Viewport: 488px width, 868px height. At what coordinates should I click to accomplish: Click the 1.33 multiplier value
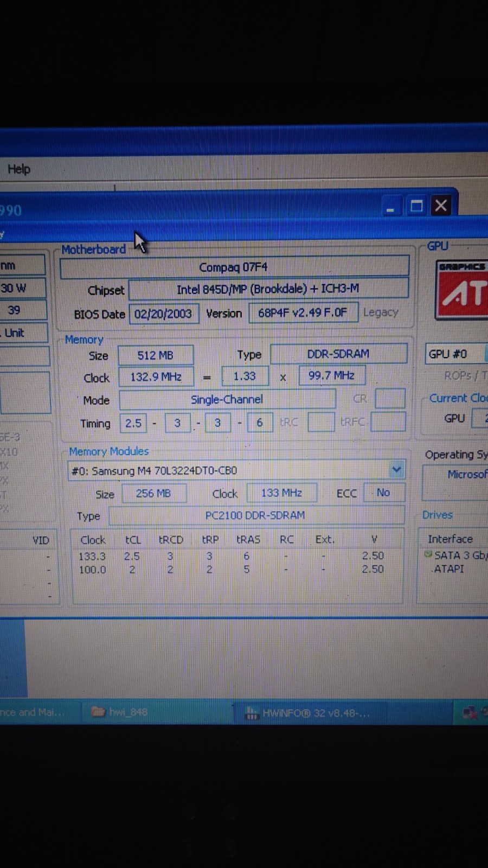click(x=245, y=376)
